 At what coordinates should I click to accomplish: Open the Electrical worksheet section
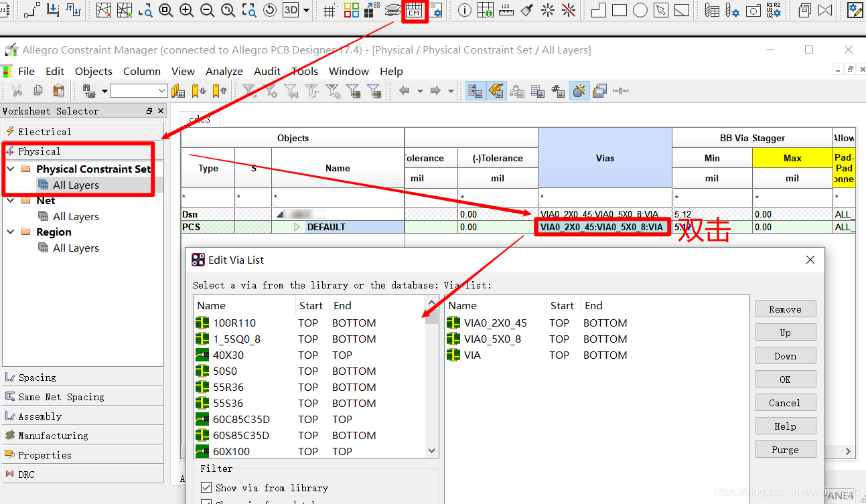coord(83,132)
